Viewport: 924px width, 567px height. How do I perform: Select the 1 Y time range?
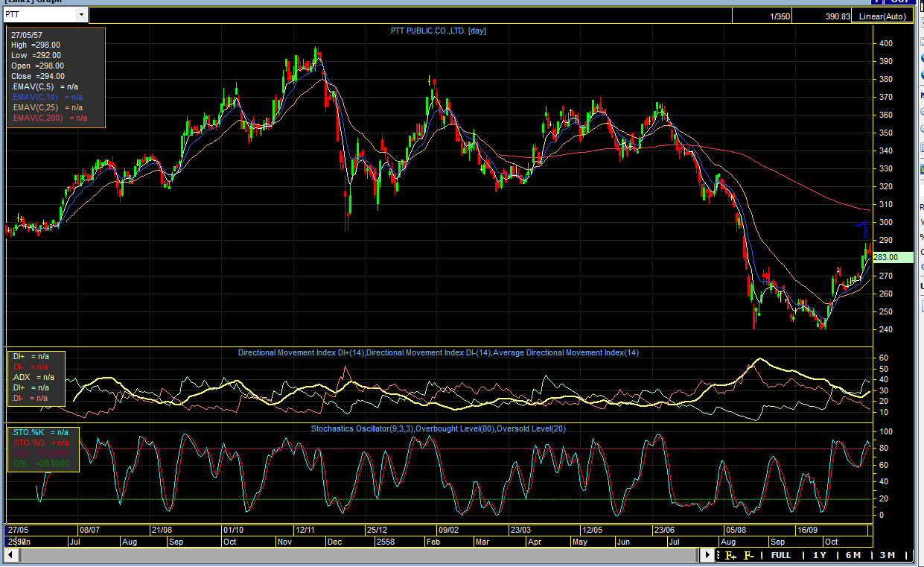click(819, 555)
